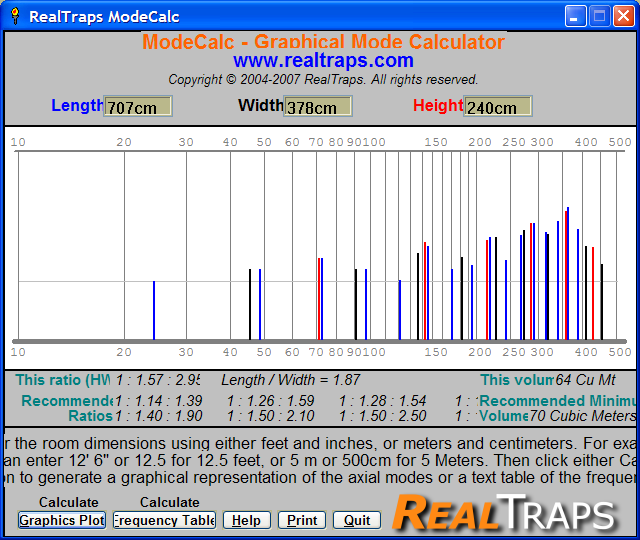Click recommended ratio '1 : 1.50 : 2.50'
This screenshot has height=540, width=640.
[383, 416]
